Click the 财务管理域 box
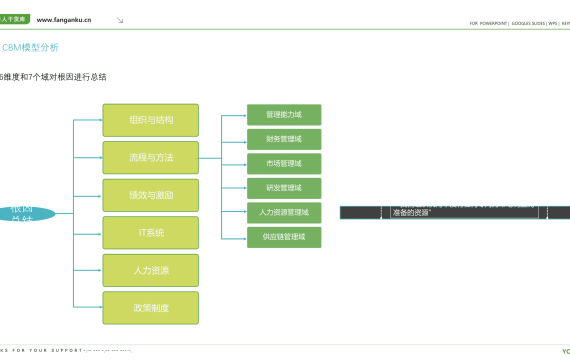 284,139
